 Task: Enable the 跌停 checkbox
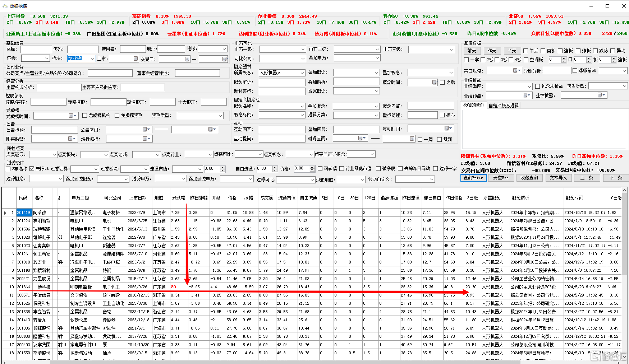[x=595, y=51]
